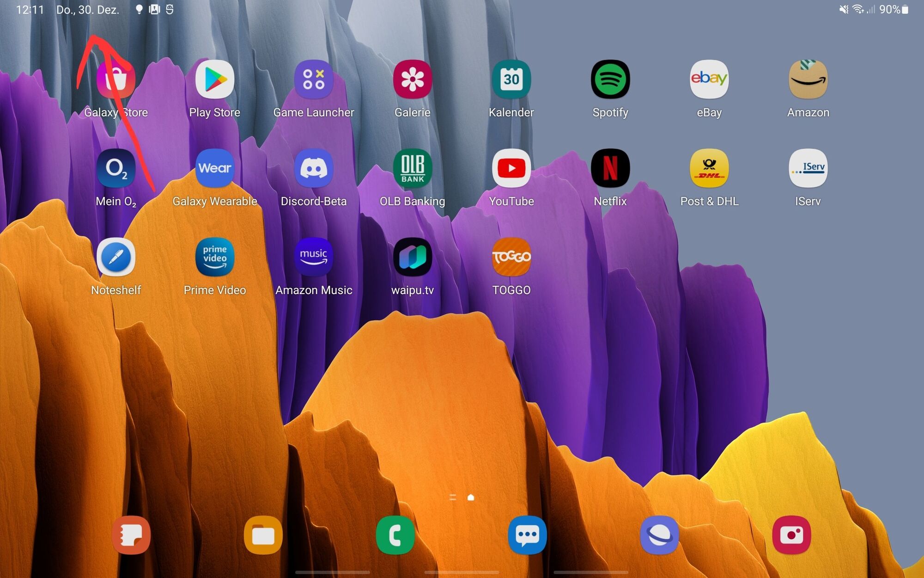924x578 pixels.
Task: Open Noteshelf
Action: (115, 257)
